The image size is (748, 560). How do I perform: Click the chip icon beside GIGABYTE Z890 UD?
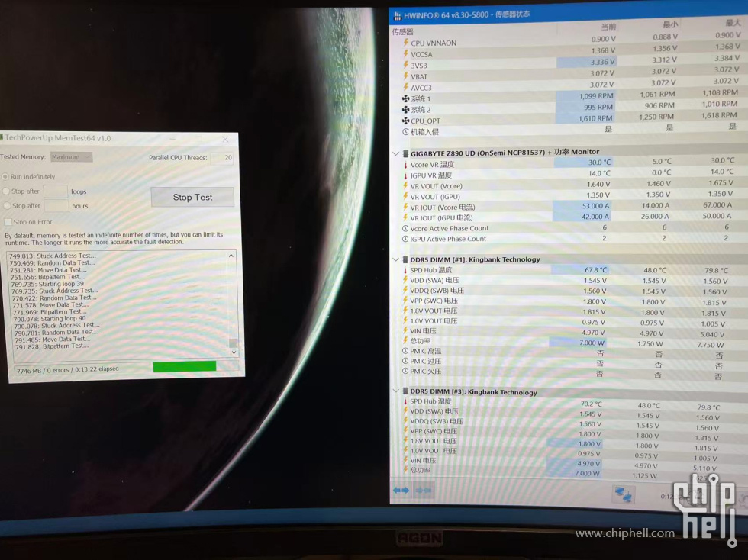[x=405, y=153]
